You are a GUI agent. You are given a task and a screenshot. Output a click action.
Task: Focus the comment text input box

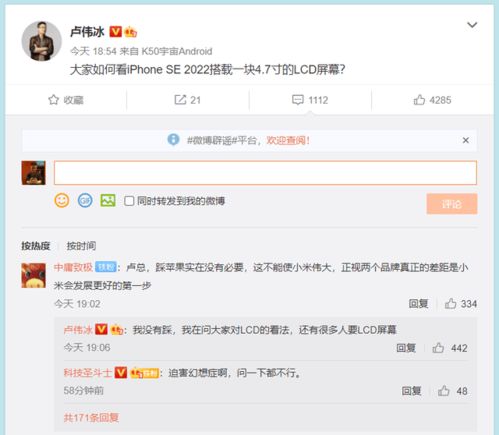265,173
